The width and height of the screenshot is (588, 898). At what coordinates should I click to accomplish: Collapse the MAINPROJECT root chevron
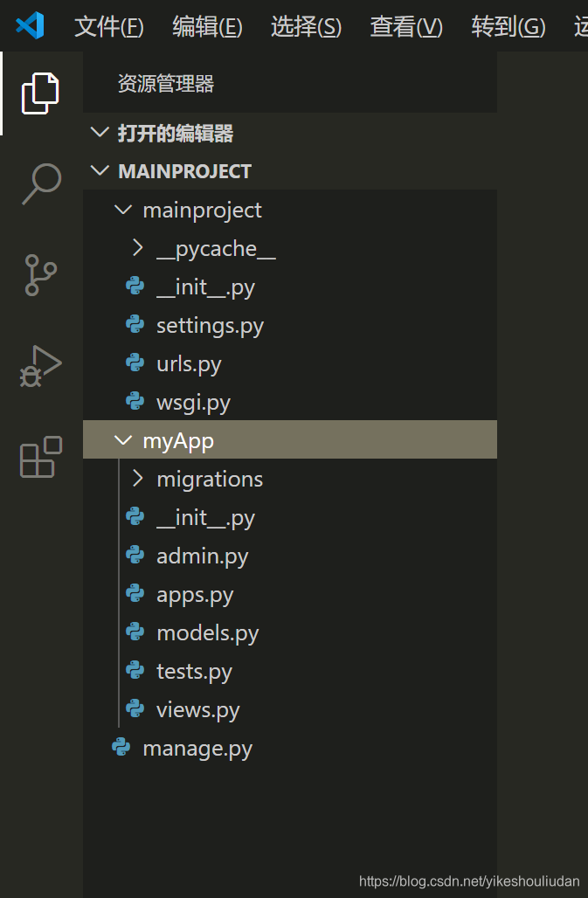100,170
